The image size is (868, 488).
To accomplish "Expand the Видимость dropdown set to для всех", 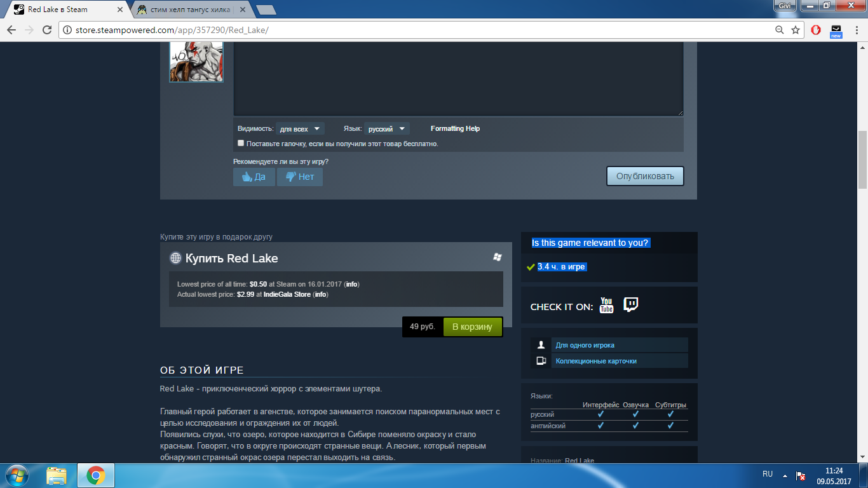I will (x=300, y=129).
